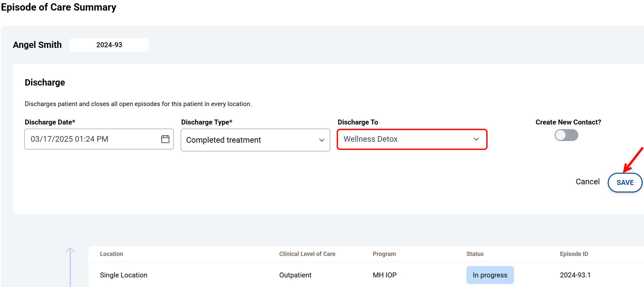
Task: Click the Angel Smith patient name
Action: coord(37,45)
